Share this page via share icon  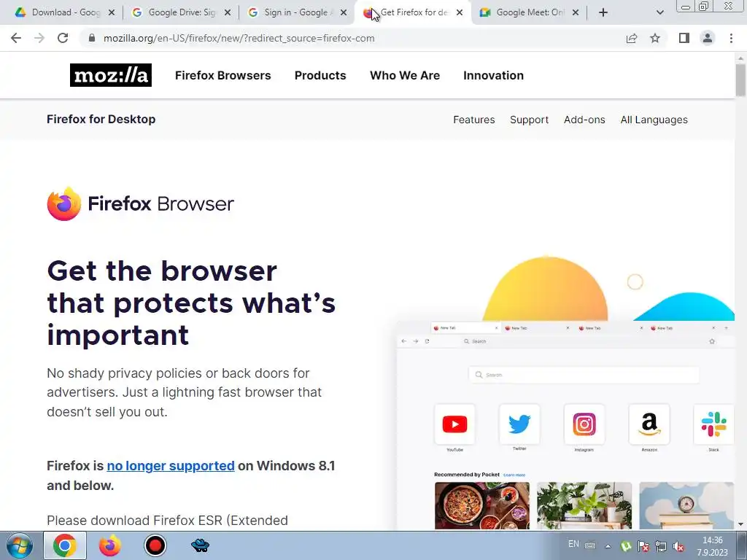tap(632, 38)
